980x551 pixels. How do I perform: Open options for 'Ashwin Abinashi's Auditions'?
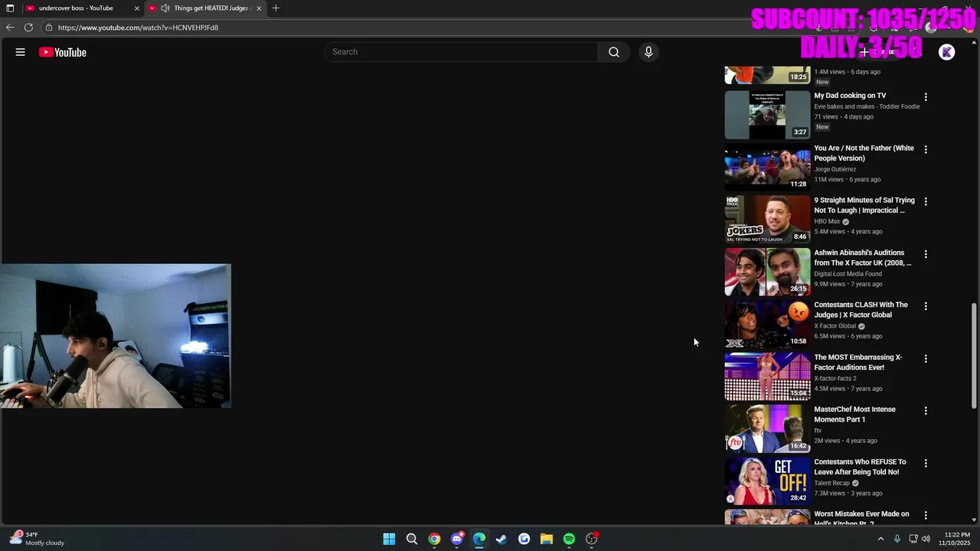point(926,254)
